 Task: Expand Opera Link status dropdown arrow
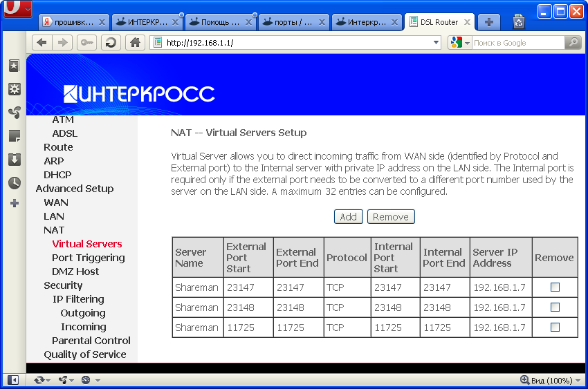tap(48, 381)
